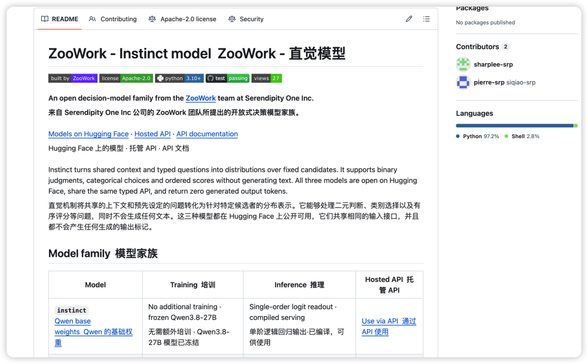Open the Models on Hugging Face link

(89, 134)
